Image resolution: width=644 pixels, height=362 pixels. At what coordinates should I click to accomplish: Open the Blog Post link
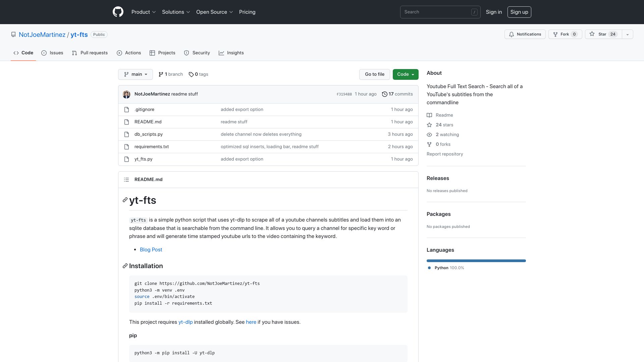[x=151, y=250]
